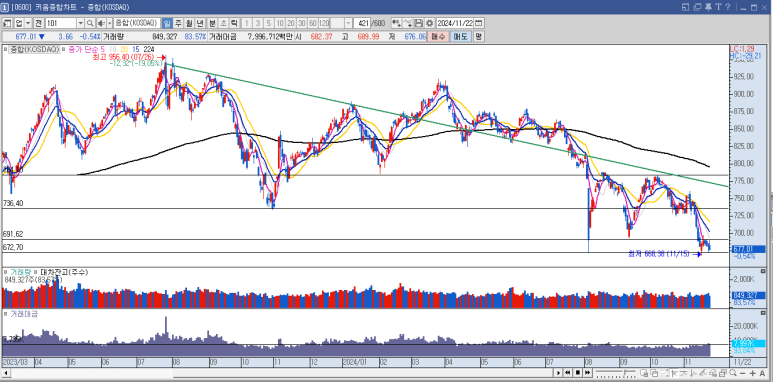Click the 전 button in the toolbar
Screen dimensions: 773x382
coord(38,23)
